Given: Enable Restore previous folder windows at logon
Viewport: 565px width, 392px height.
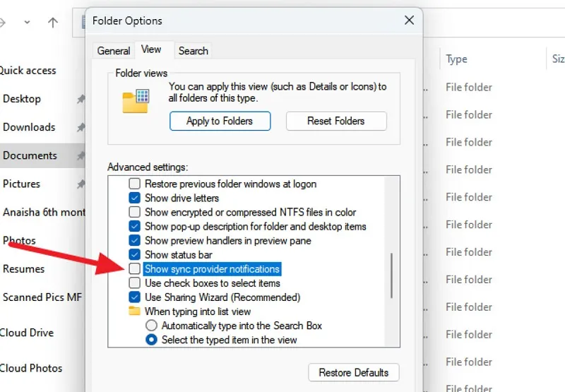Looking at the screenshot, I should click(x=134, y=184).
